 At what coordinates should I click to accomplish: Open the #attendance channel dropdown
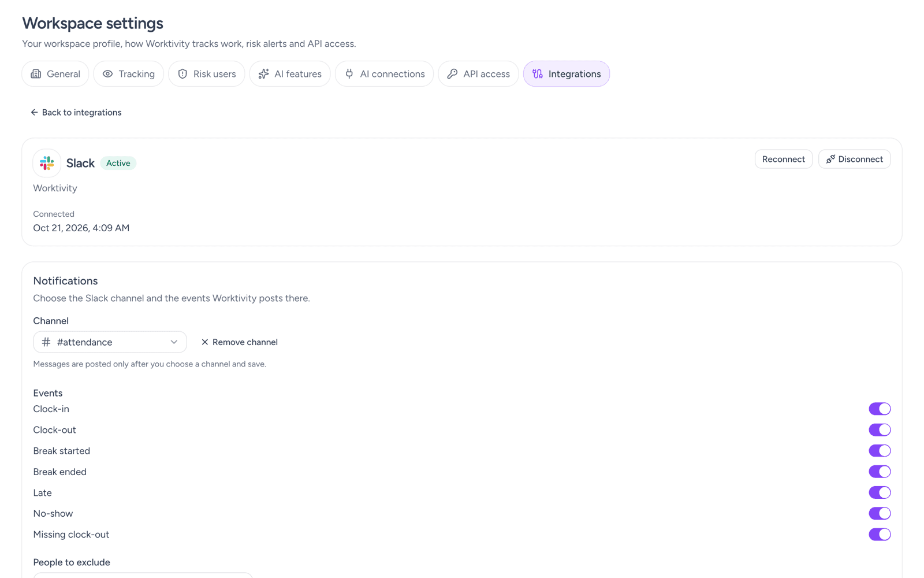point(110,342)
